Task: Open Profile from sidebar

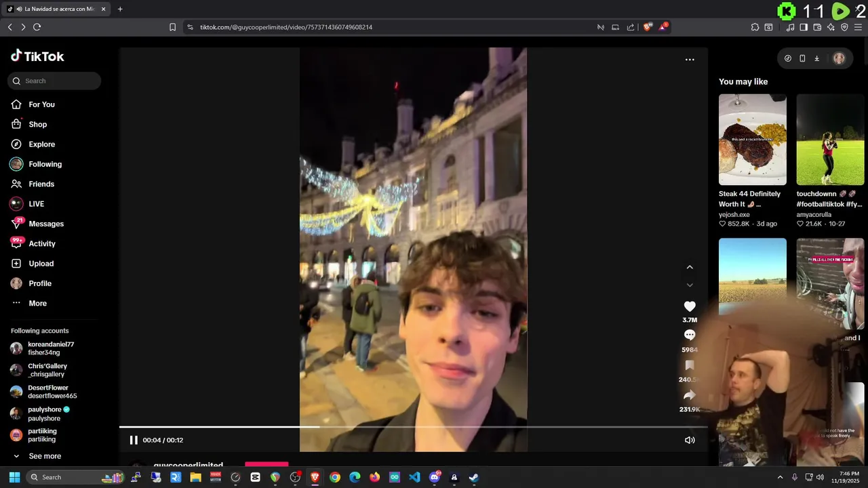Action: [x=40, y=283]
